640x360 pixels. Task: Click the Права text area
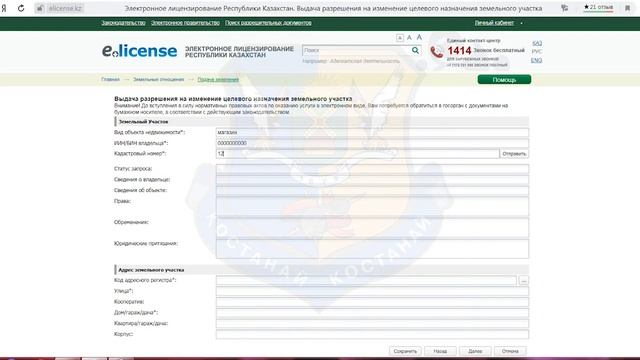(x=372, y=206)
